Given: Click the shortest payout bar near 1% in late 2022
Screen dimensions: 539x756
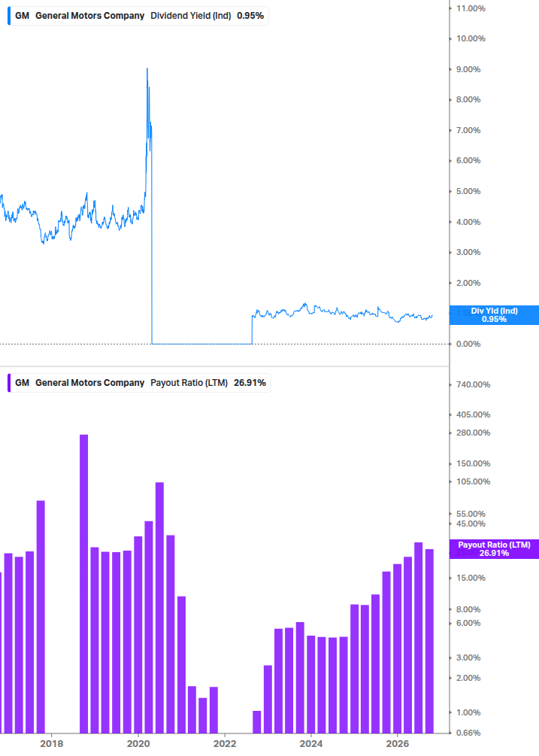Looking at the screenshot, I should tap(257, 721).
